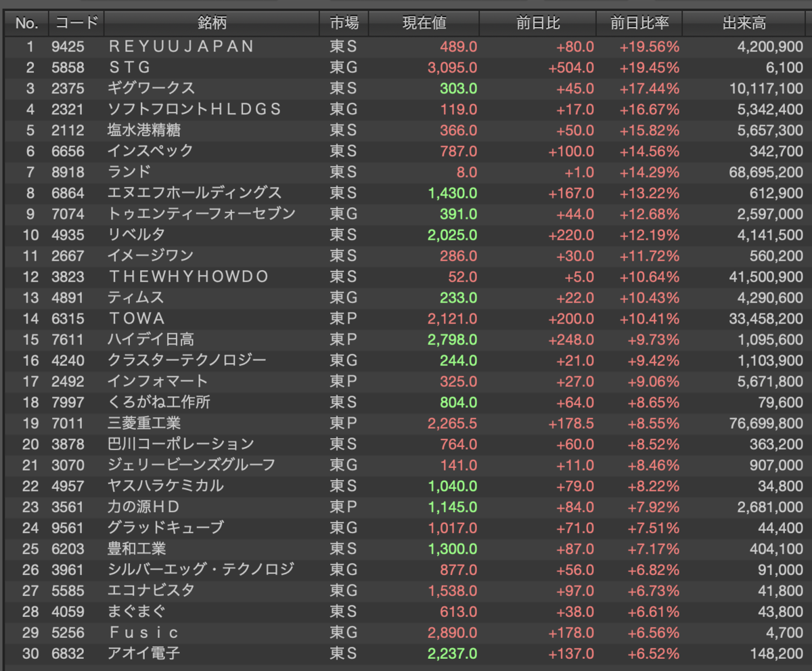Image resolution: width=812 pixels, height=671 pixels.
Task: Select 巴川コーポレーション stock name
Action: point(181,444)
